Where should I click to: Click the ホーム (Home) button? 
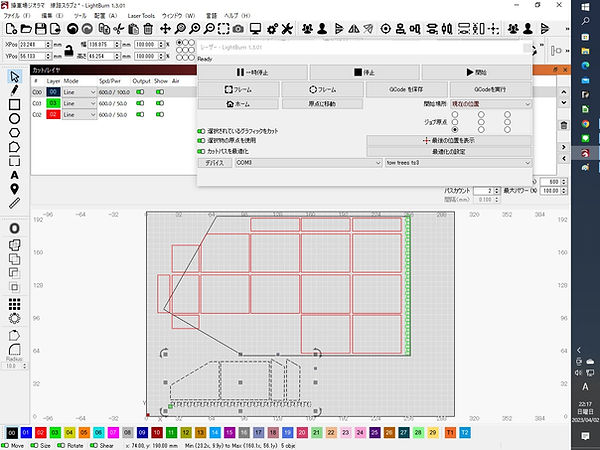click(238, 104)
